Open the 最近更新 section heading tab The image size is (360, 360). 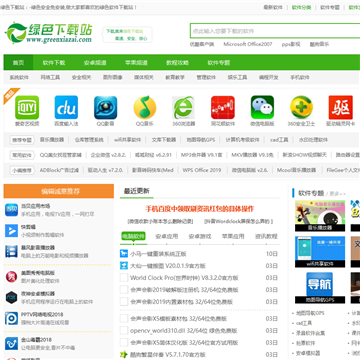[137, 191]
